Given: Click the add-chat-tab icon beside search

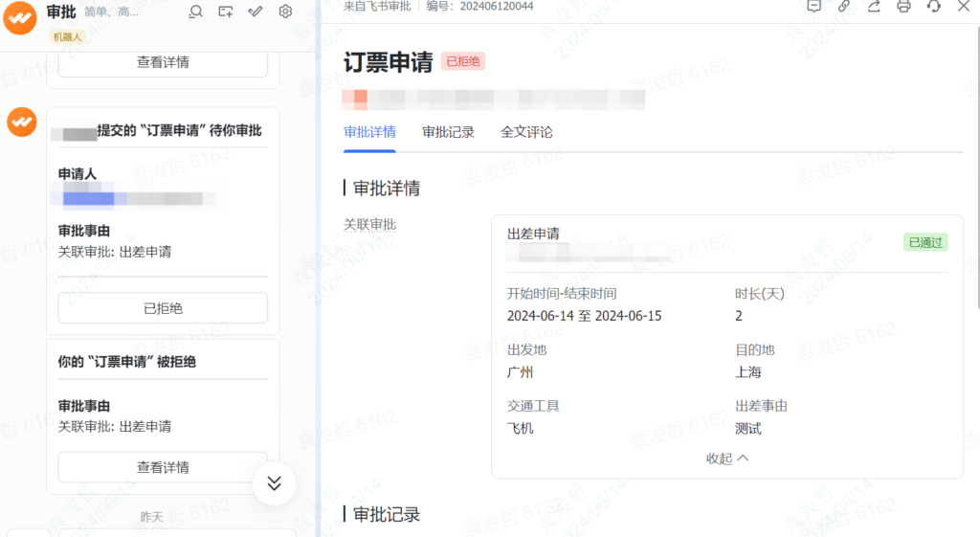Looking at the screenshot, I should [x=226, y=11].
